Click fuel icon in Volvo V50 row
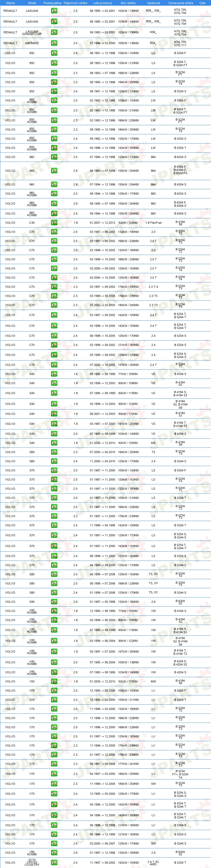Image resolution: width=211 pixels, height=868 pixels. click(x=54, y=681)
